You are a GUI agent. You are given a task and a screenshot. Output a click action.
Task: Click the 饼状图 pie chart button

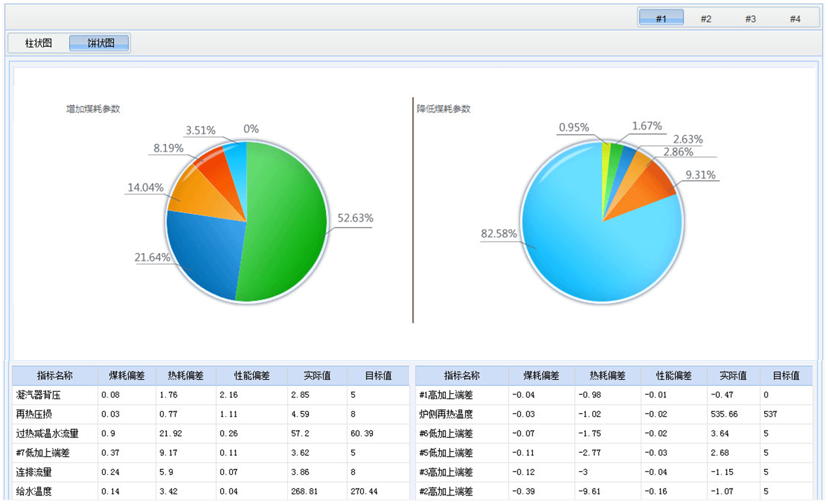tap(100, 43)
